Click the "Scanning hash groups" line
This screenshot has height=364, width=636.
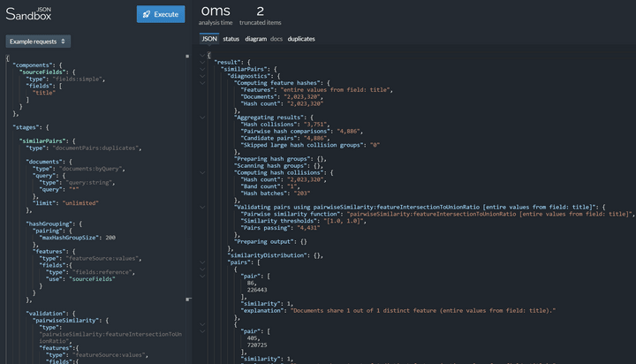coord(278,166)
